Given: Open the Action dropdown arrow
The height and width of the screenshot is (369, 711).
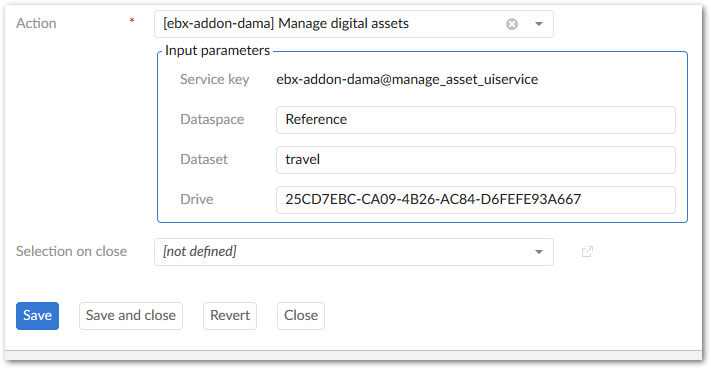Looking at the screenshot, I should (x=539, y=24).
